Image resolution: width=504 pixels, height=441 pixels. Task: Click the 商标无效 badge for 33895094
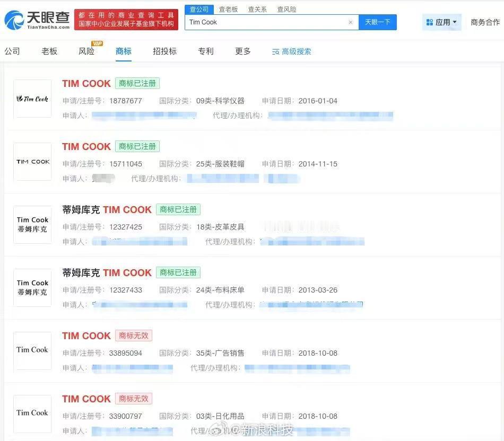pyautogui.click(x=133, y=336)
